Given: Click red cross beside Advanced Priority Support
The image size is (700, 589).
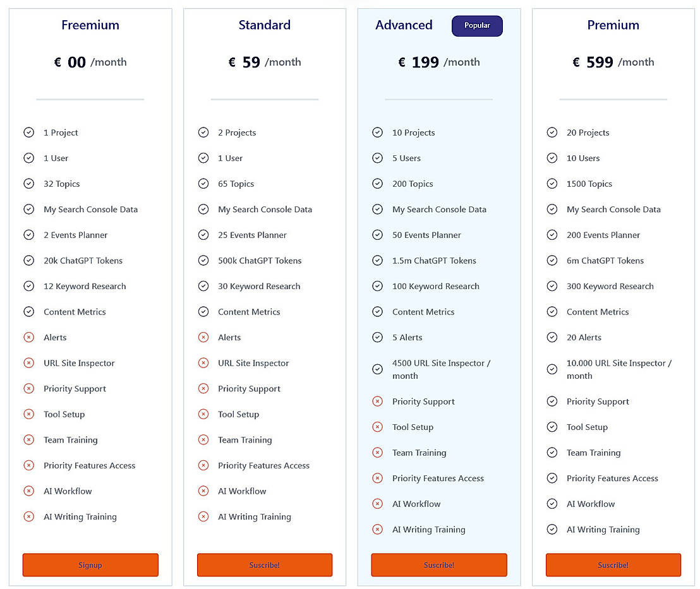Looking at the screenshot, I should pos(378,402).
